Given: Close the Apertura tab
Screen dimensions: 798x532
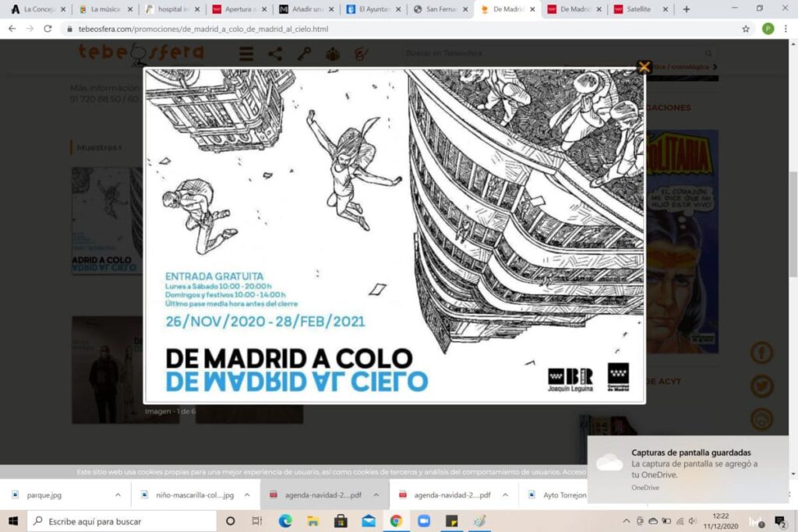Looking at the screenshot, I should click(x=263, y=9).
